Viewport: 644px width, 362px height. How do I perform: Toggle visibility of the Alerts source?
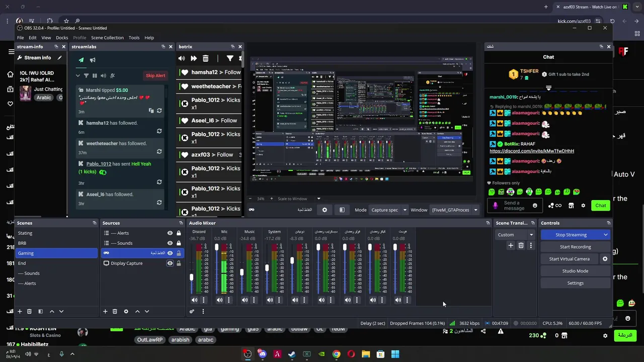[x=170, y=233]
